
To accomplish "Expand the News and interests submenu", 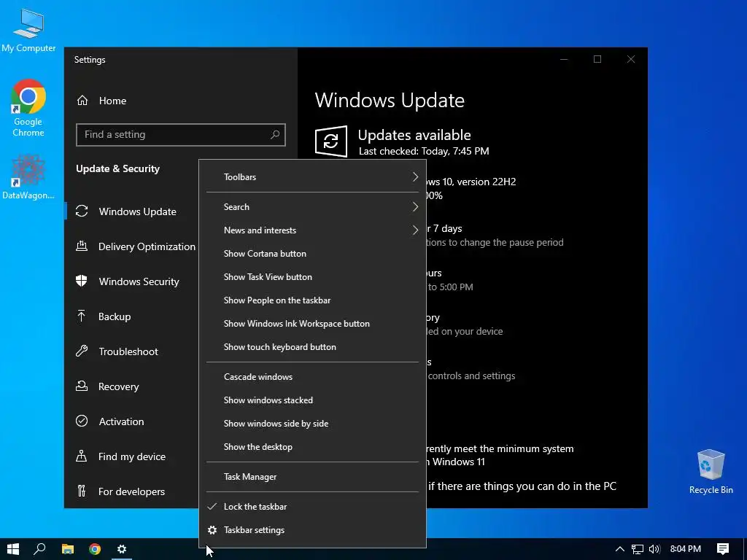I will click(x=312, y=230).
